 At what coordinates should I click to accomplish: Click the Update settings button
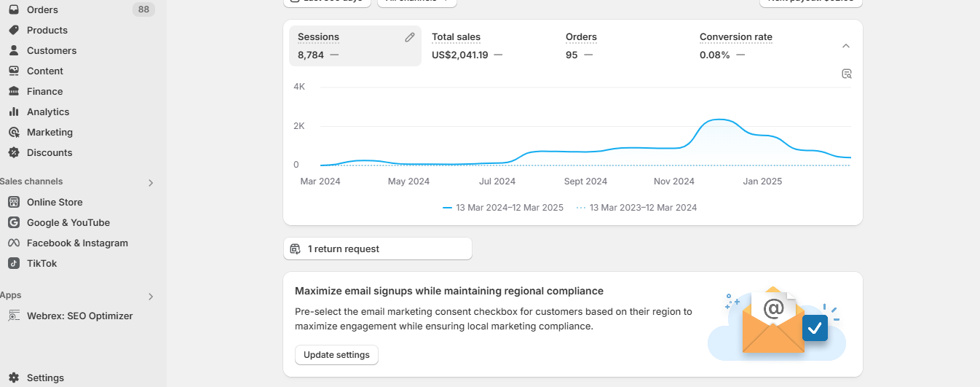click(x=336, y=355)
